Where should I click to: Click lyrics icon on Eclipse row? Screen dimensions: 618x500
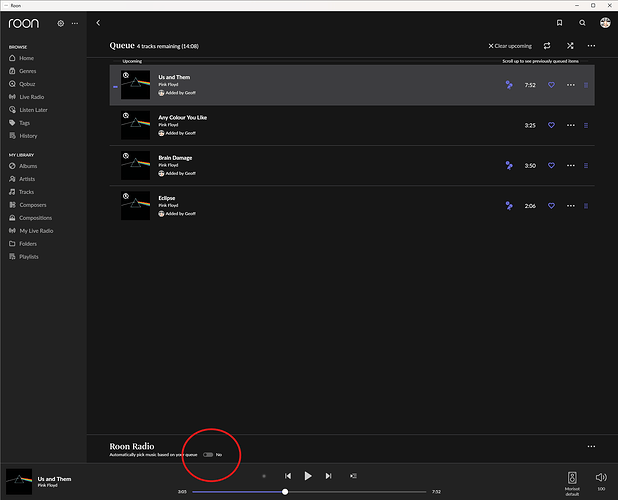point(509,206)
